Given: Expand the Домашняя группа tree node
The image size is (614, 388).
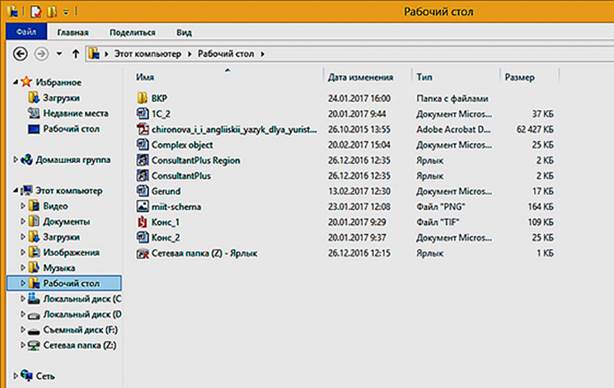Looking at the screenshot, I should click(15, 160).
